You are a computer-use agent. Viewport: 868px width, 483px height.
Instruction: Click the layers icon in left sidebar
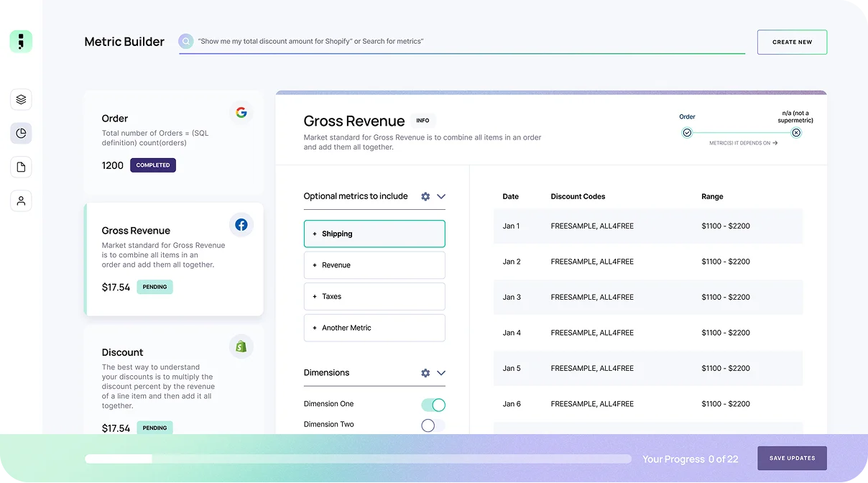tap(21, 100)
